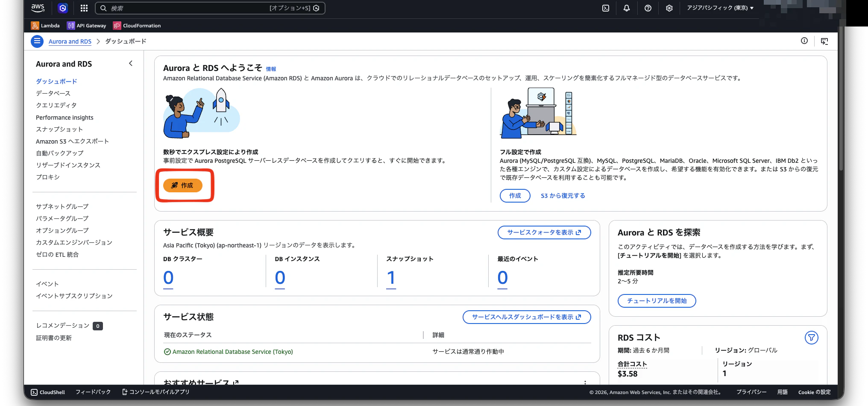
Task: Toggle the navigation hamburger menu
Action: (x=37, y=41)
